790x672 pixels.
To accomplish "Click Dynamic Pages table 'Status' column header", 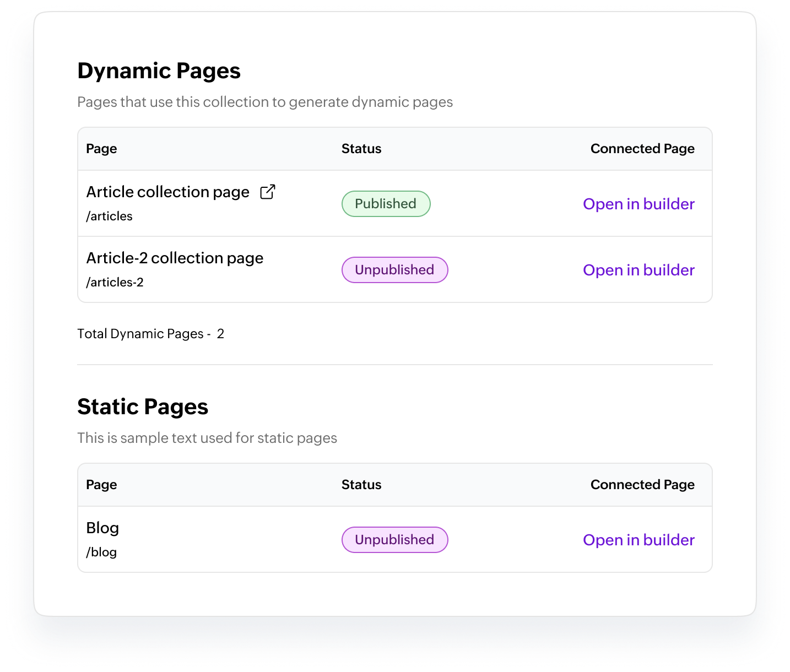I will [x=361, y=149].
